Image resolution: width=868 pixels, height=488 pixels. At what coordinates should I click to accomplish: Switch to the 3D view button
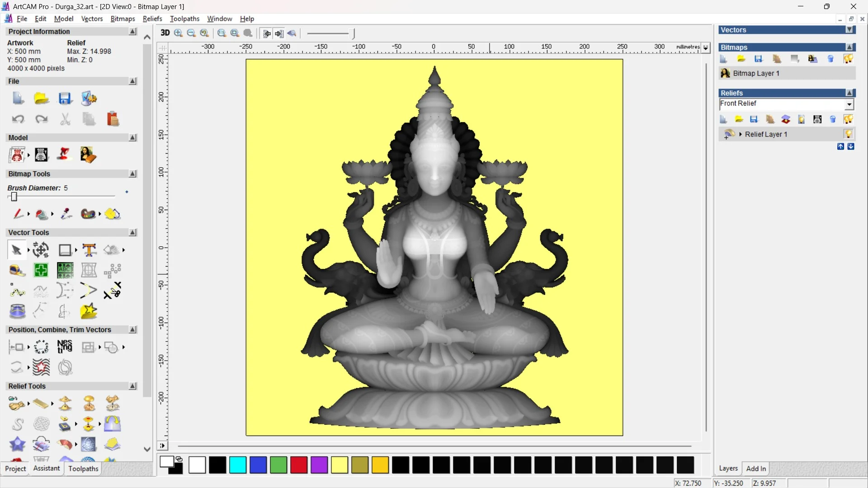[165, 33]
